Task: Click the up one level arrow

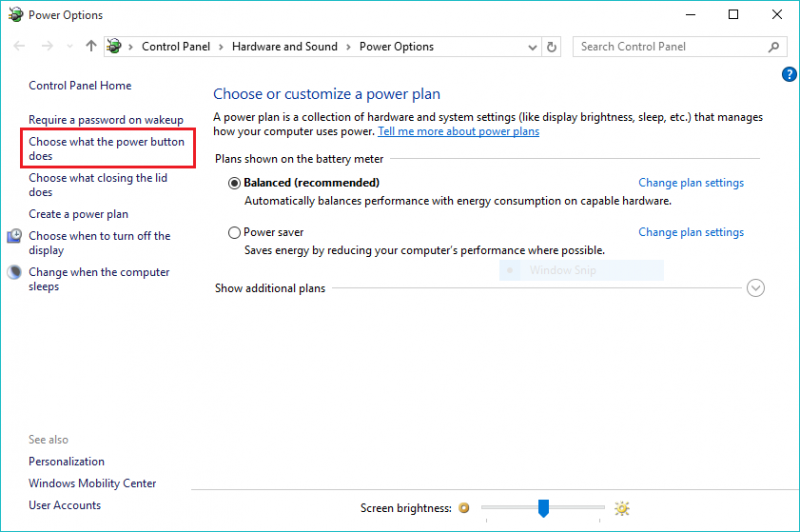Action: pyautogui.click(x=91, y=46)
